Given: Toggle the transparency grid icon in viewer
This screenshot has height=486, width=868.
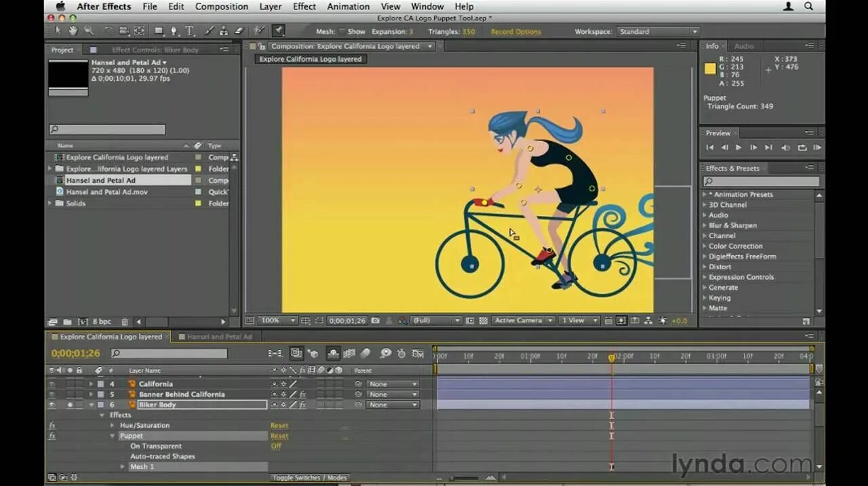Looking at the screenshot, I should pyautogui.click(x=483, y=320).
